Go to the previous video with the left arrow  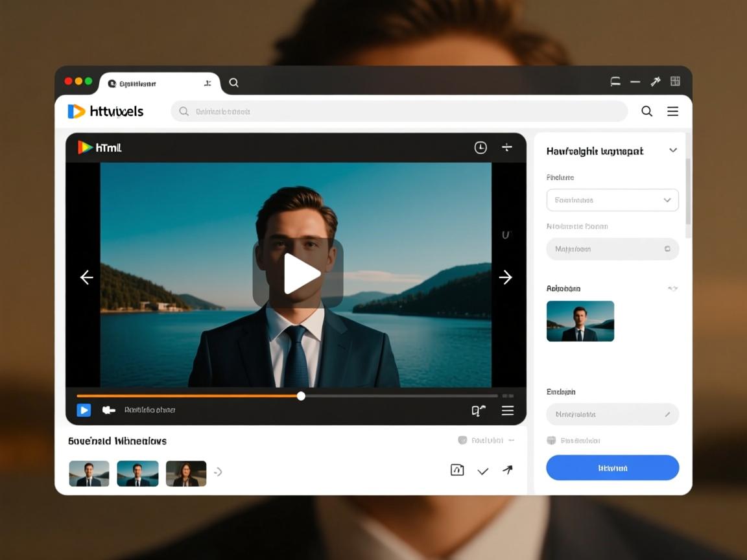coord(86,277)
